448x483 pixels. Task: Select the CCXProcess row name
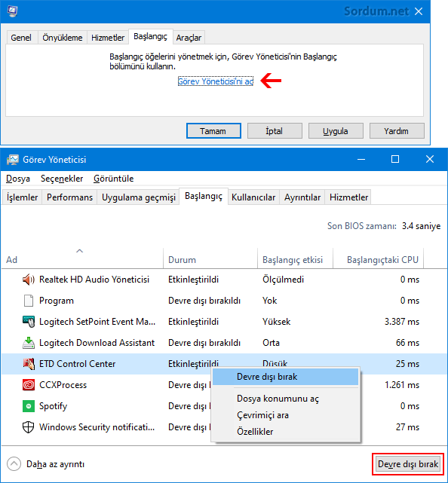pyautogui.click(x=63, y=385)
